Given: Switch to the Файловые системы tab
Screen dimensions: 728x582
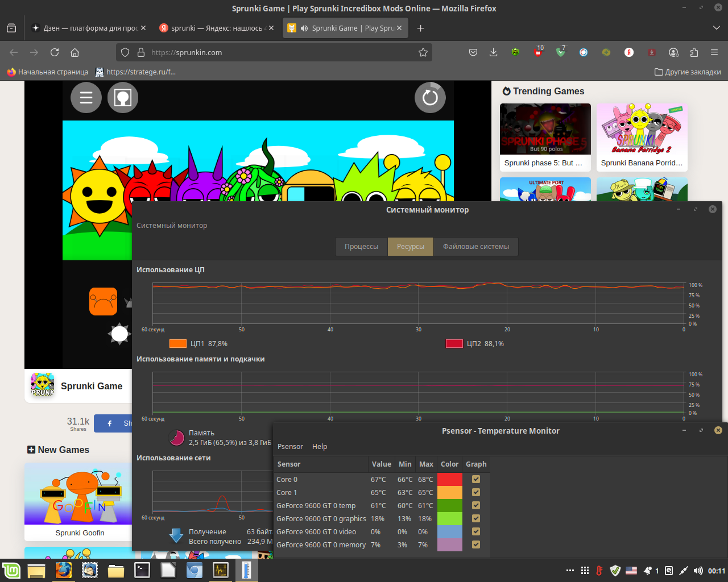Looking at the screenshot, I should tap(476, 247).
